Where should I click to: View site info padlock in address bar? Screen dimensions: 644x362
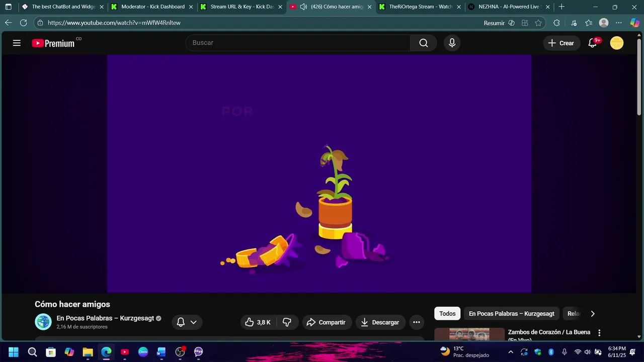[x=41, y=23]
